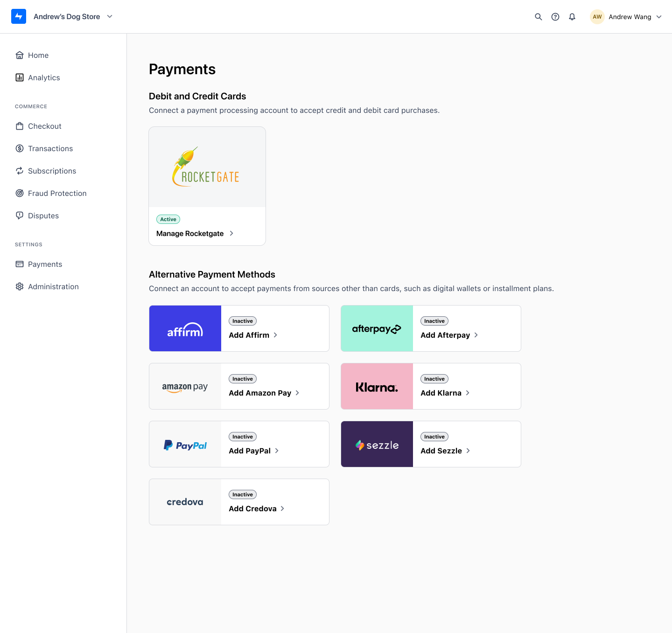672x633 pixels.
Task: Click the Andrew's Dog Store name
Action: point(67,16)
